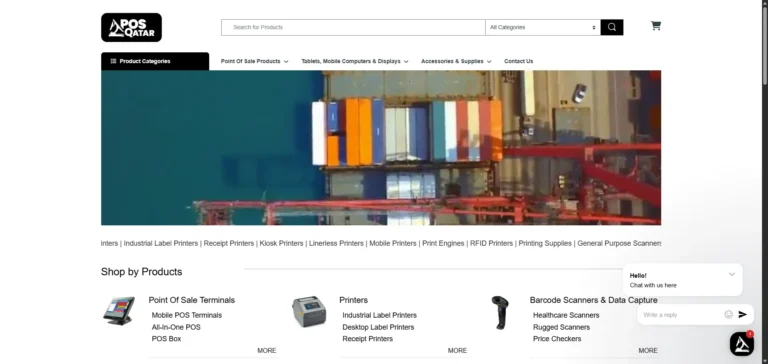Click the label printer product image

pyautogui.click(x=309, y=312)
